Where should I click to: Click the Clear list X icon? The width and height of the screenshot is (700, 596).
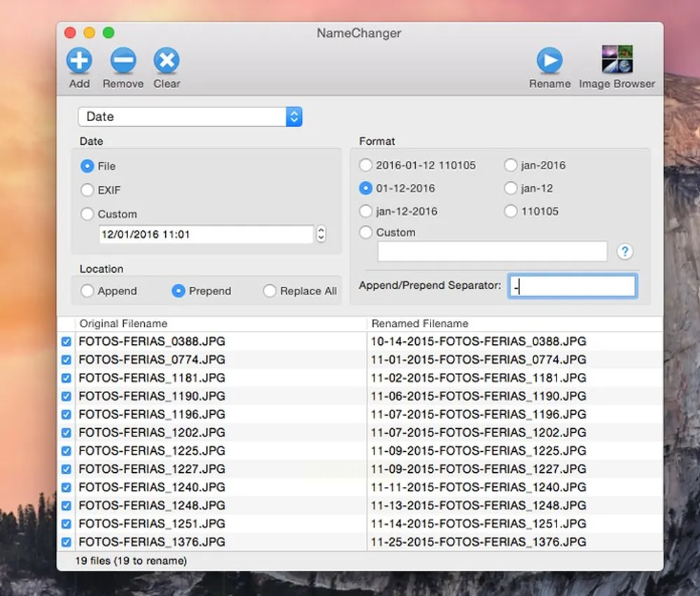tap(167, 62)
